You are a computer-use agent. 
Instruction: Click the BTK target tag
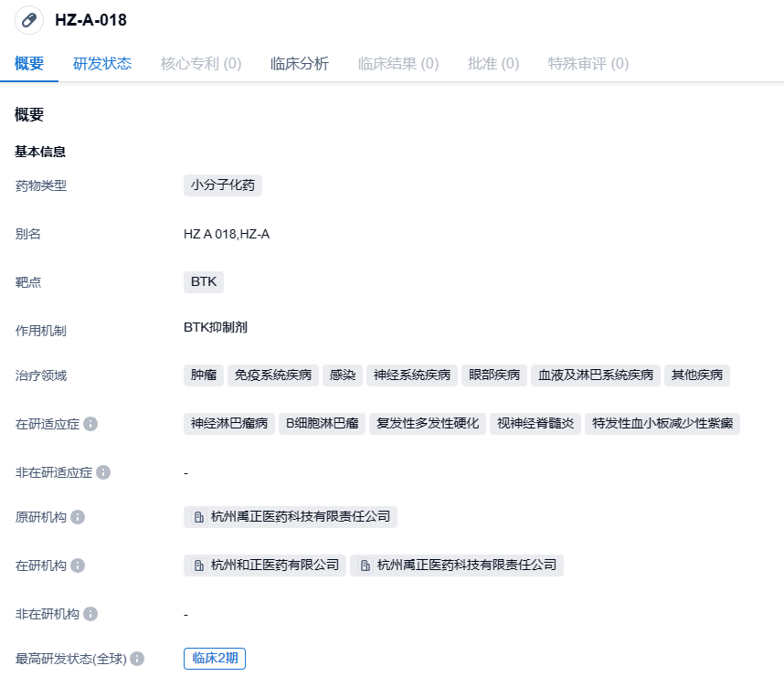click(204, 281)
